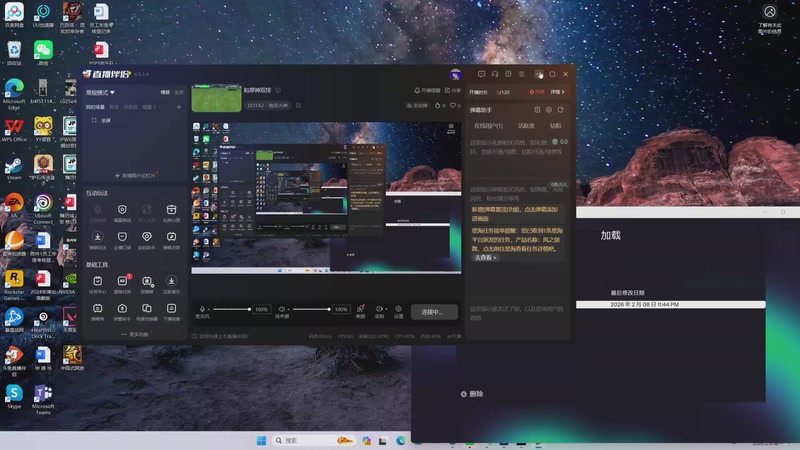Click the microphone 100% volume field
This screenshot has height=450, width=800.
click(261, 309)
